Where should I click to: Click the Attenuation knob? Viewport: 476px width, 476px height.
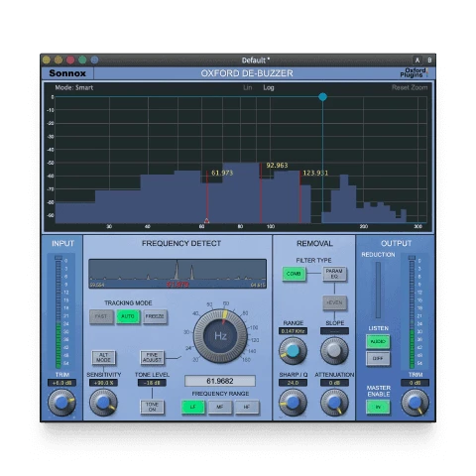click(x=334, y=403)
